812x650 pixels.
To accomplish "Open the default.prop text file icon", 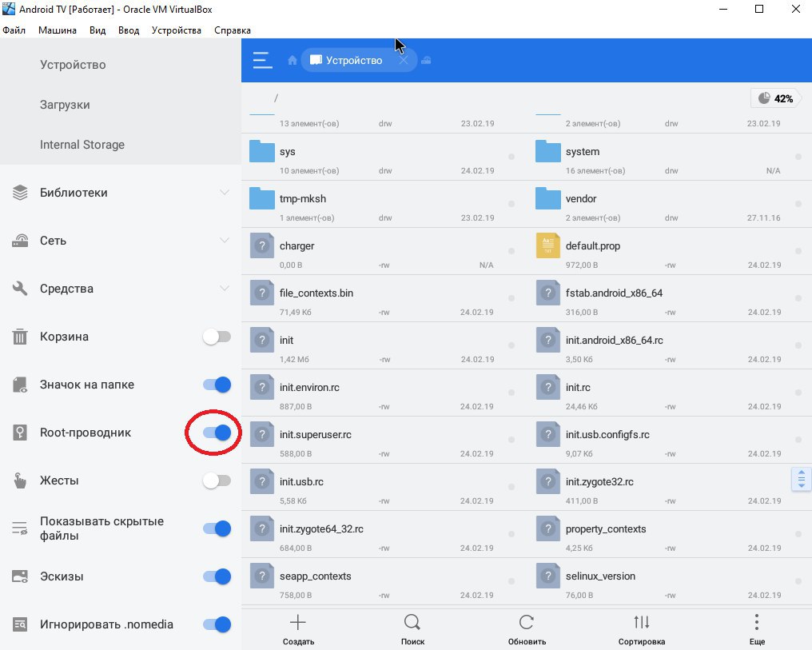I will pyautogui.click(x=548, y=245).
